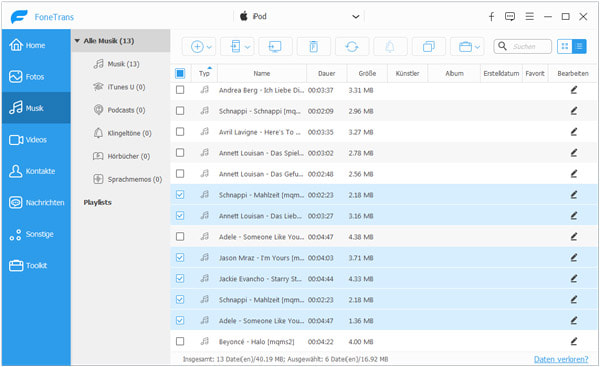
Task: Uncheck the Jason Mraz song checkbox
Action: point(180,258)
